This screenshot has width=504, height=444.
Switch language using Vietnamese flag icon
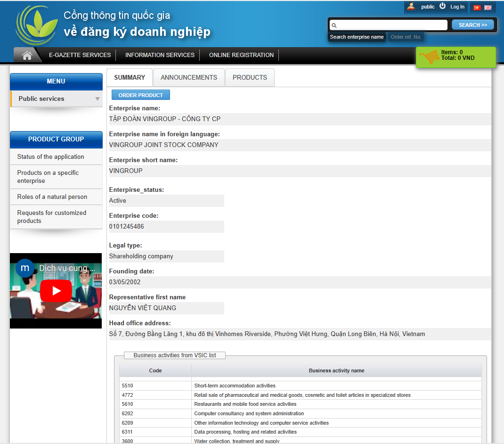pyautogui.click(x=477, y=8)
